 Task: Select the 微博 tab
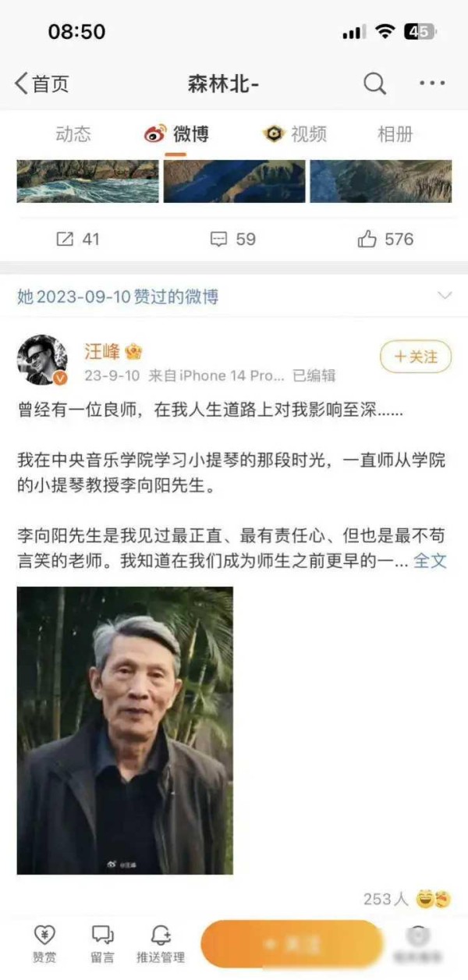click(x=177, y=134)
